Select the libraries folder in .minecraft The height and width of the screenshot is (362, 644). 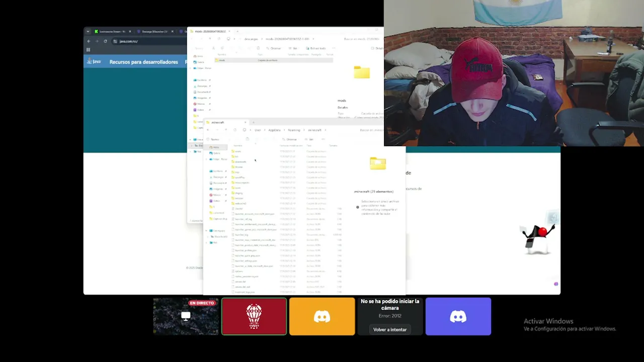[238, 167]
